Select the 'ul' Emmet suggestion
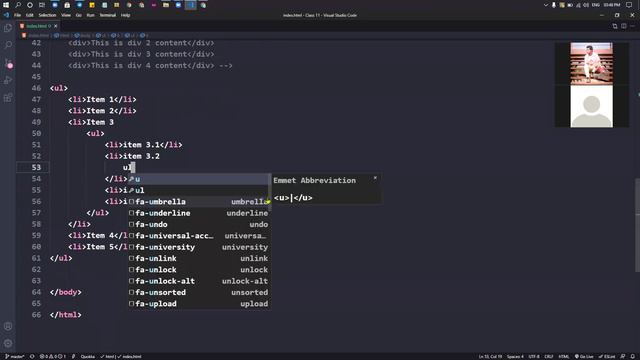 pos(198,190)
